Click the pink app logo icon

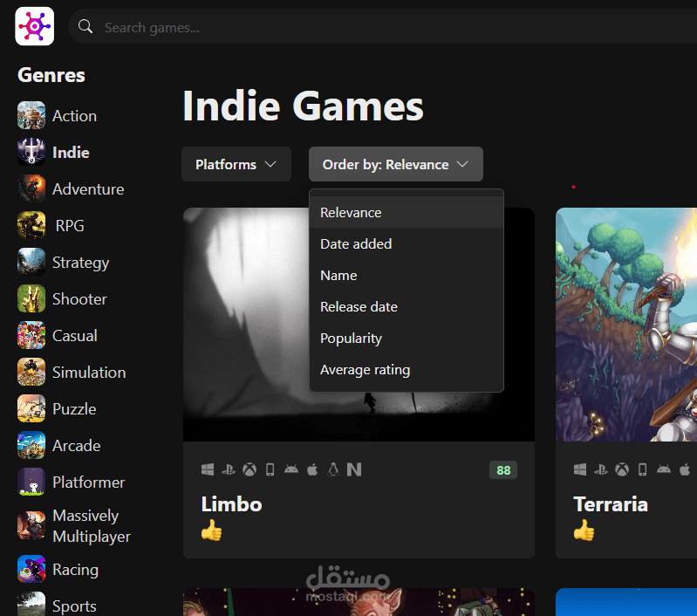(35, 26)
